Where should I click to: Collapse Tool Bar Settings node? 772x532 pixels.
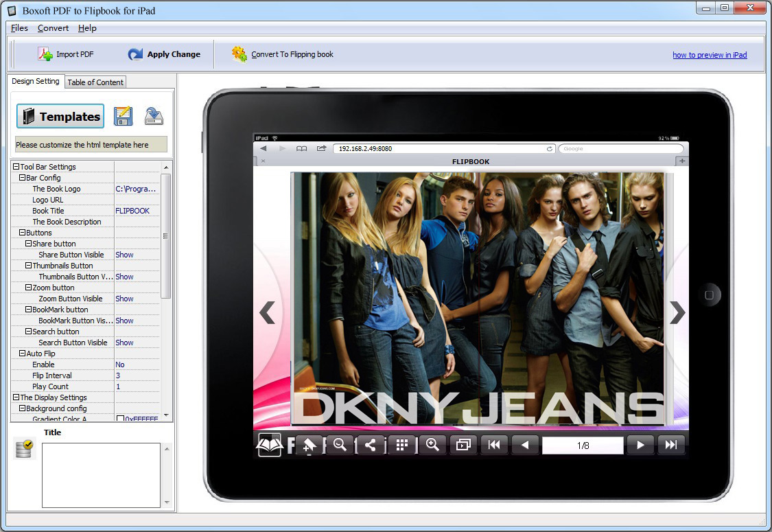coord(16,167)
